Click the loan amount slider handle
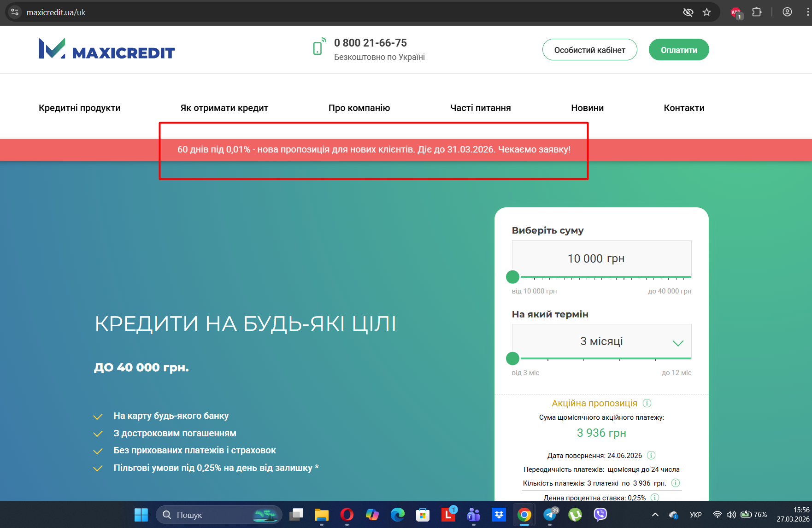 pos(512,277)
